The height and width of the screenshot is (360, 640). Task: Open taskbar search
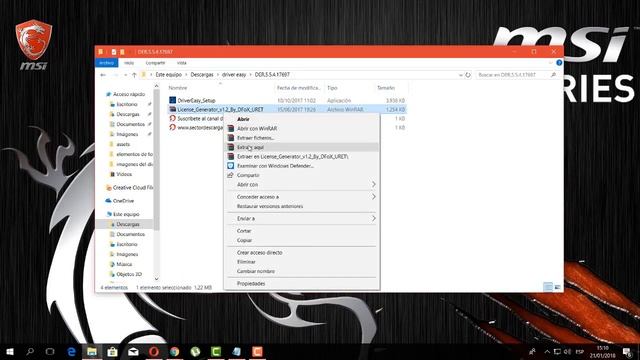click(30, 351)
